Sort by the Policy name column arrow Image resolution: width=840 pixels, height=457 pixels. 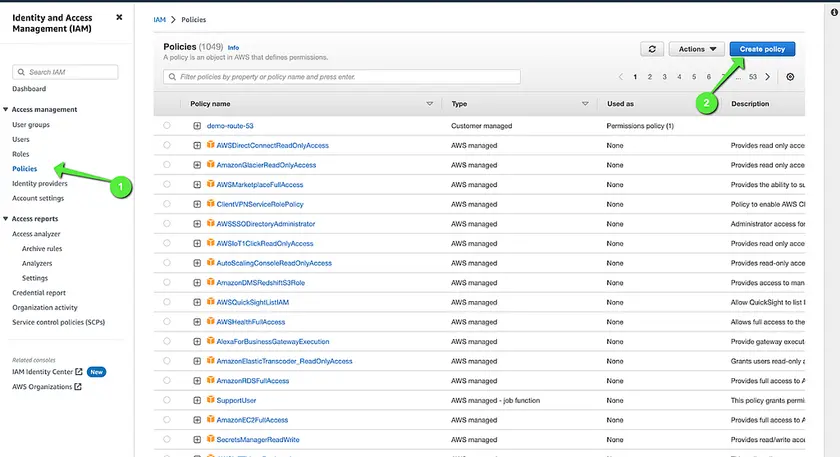tap(429, 104)
